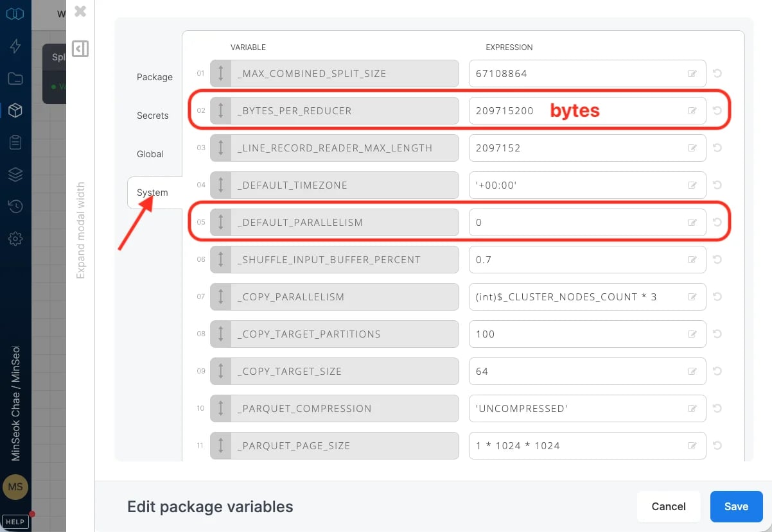The width and height of the screenshot is (772, 532).
Task: Click the layers stack sidebar icon
Action: 15,175
